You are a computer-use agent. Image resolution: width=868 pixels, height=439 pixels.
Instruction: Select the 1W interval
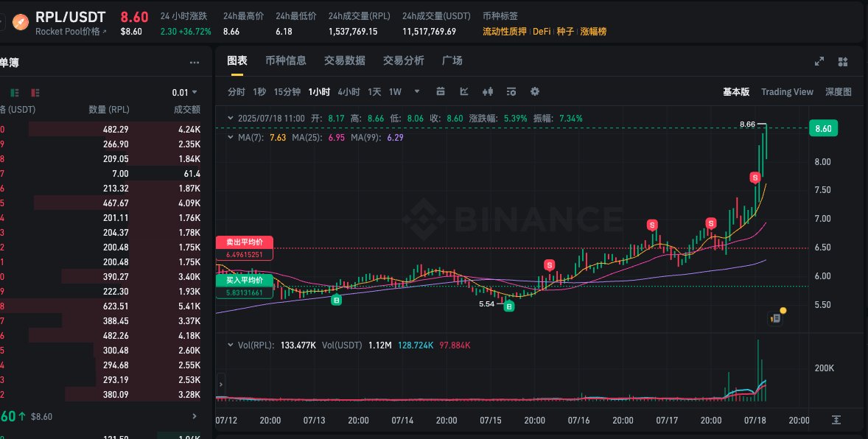[395, 92]
